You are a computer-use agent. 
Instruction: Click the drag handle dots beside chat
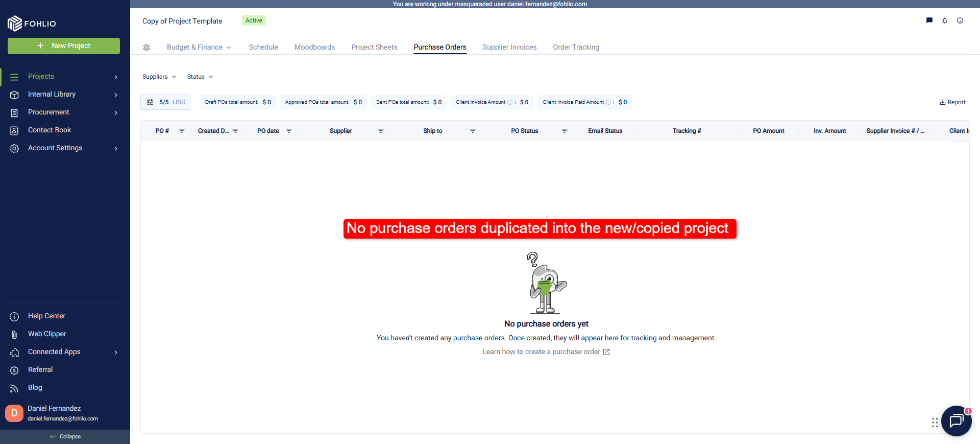[x=935, y=423]
